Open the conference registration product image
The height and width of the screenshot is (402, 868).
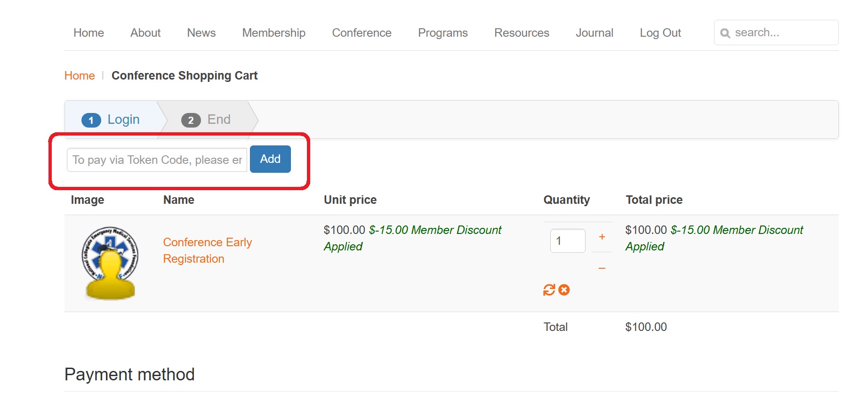click(x=110, y=263)
